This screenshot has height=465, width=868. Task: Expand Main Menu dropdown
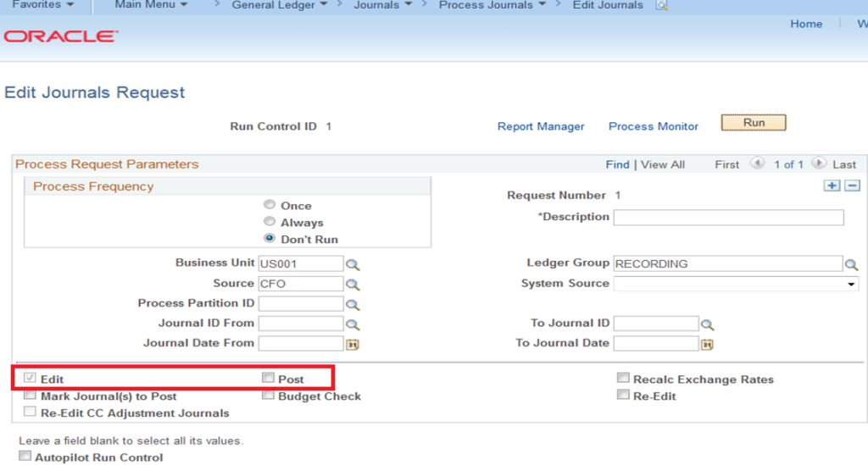click(151, 5)
